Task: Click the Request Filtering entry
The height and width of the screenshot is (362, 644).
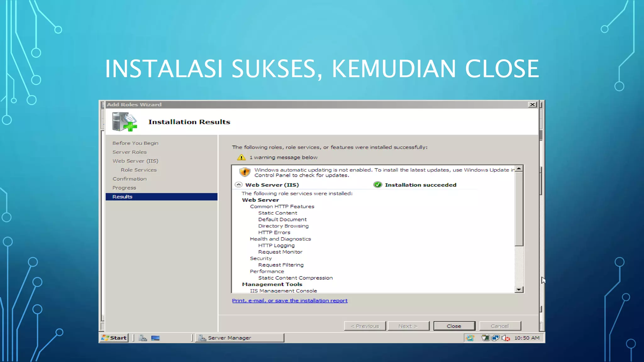Action: pyautogui.click(x=281, y=265)
